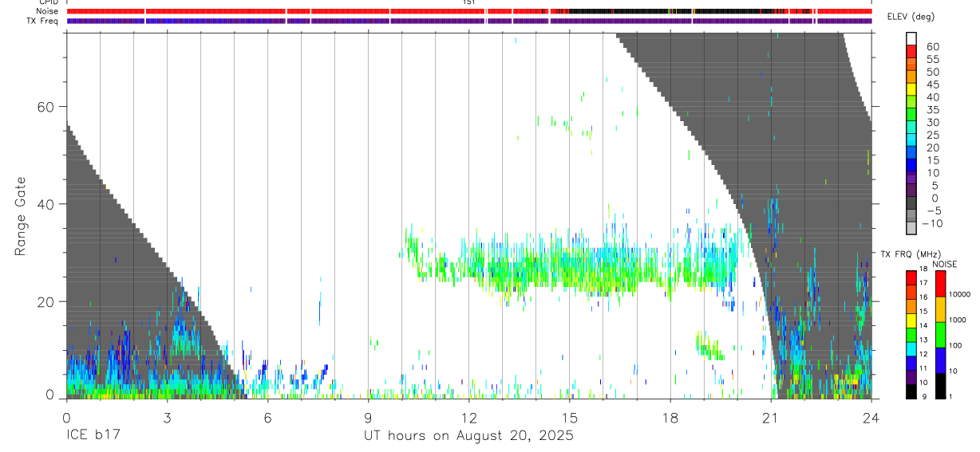Click the '10000' label in the NOISE legend
980x452 pixels.
tap(959, 294)
